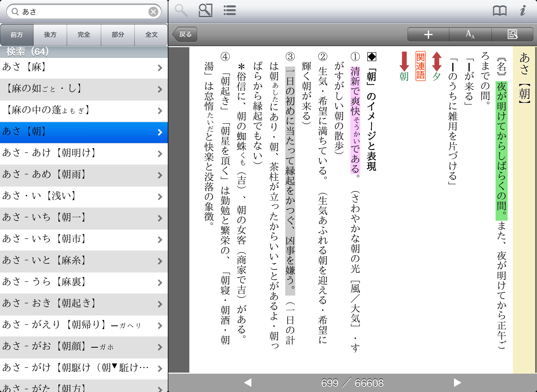537x392 pixels.
Task: Clear the search field text
Action: (153, 12)
